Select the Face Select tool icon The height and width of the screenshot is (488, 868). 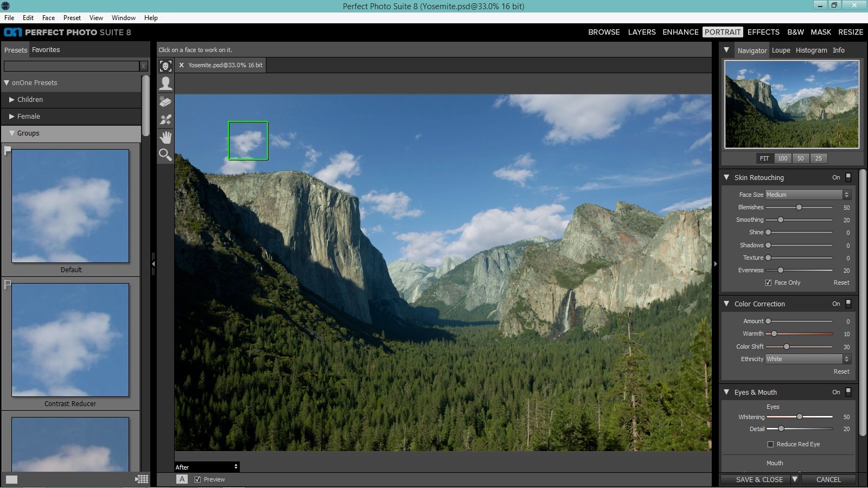[165, 66]
